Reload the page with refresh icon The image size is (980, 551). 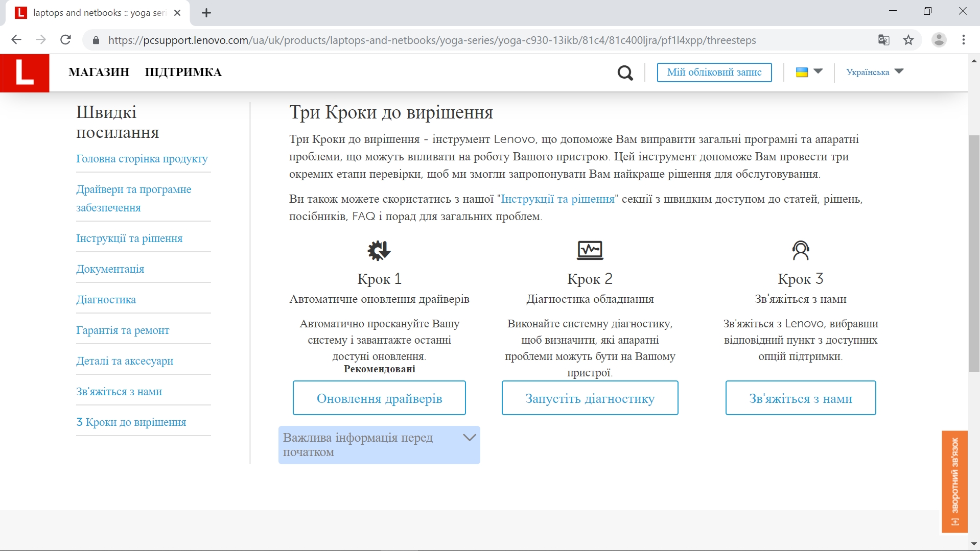click(65, 40)
